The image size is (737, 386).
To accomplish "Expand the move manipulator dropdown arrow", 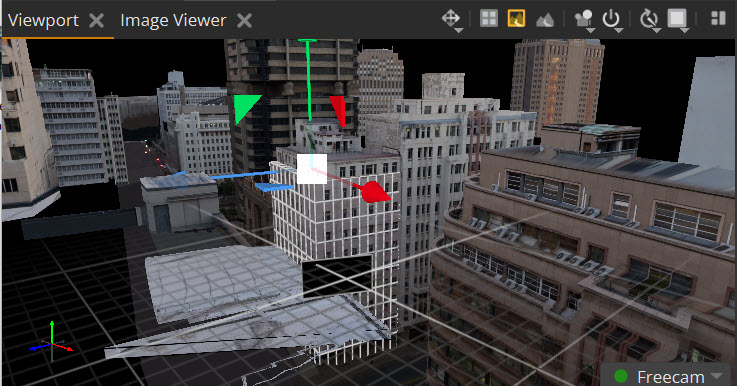I will point(459,31).
